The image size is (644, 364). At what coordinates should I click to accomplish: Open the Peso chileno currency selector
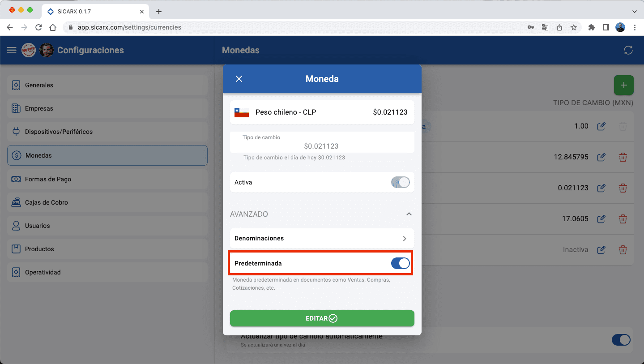(322, 112)
